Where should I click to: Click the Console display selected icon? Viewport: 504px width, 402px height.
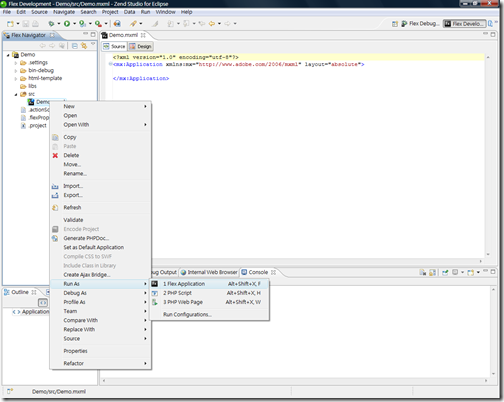tap(455, 272)
